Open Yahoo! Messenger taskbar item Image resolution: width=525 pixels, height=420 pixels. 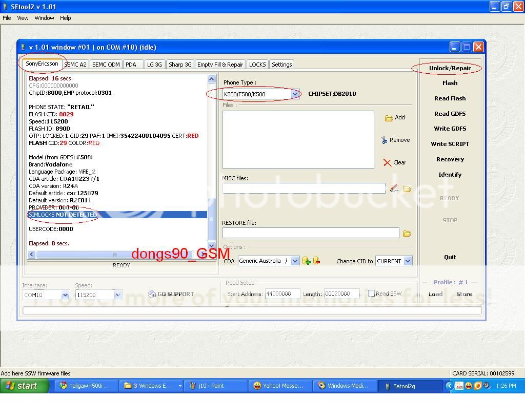(x=280, y=386)
